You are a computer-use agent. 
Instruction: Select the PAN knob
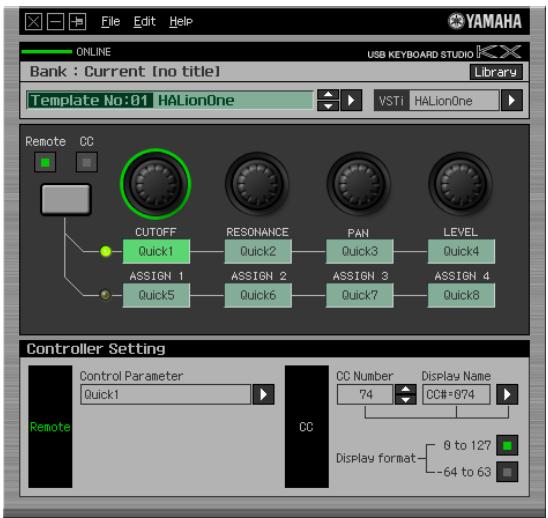coord(359,184)
